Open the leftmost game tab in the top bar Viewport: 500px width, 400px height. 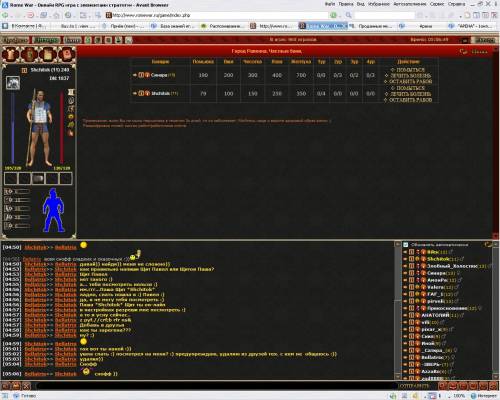[x=15, y=40]
